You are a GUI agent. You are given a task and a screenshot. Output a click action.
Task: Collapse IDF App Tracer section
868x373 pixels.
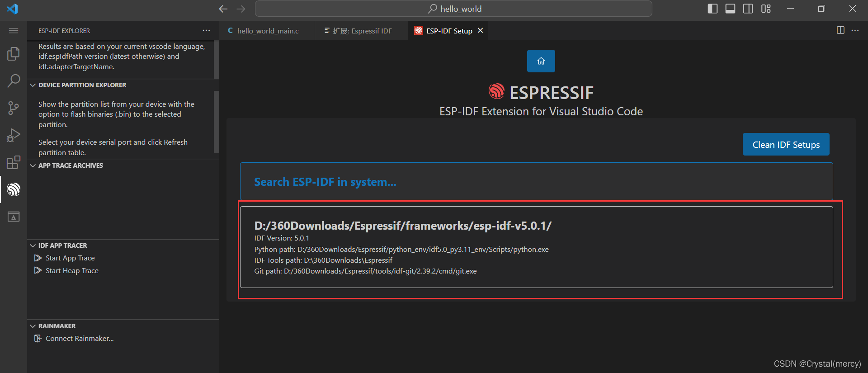pyautogui.click(x=123, y=246)
